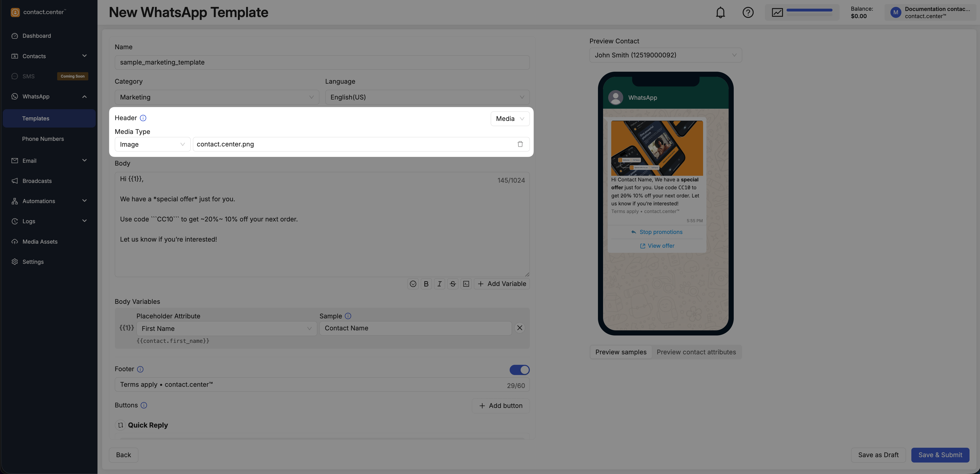Viewport: 980px width, 474px height.
Task: Insert emoji using the smiley icon
Action: (x=413, y=284)
